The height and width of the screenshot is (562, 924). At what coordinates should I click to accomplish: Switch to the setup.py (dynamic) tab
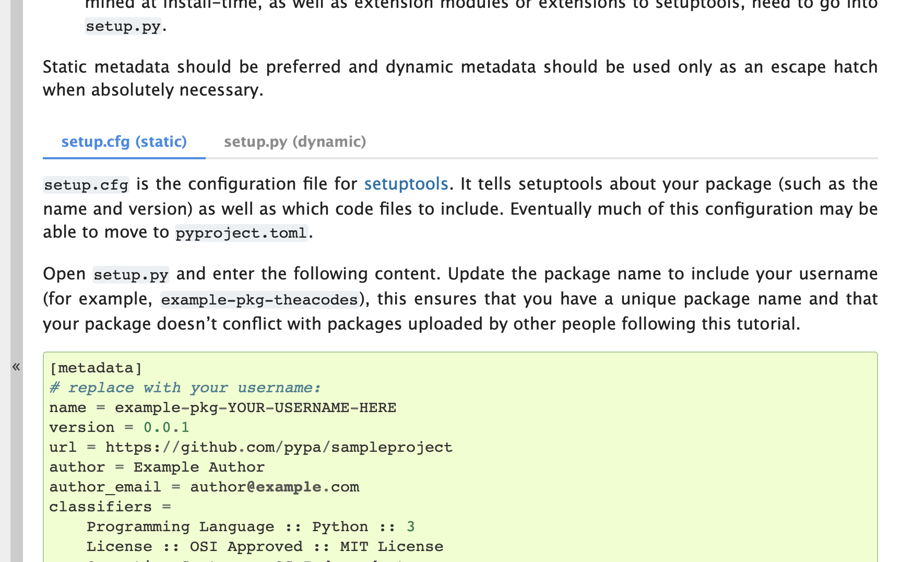295,142
